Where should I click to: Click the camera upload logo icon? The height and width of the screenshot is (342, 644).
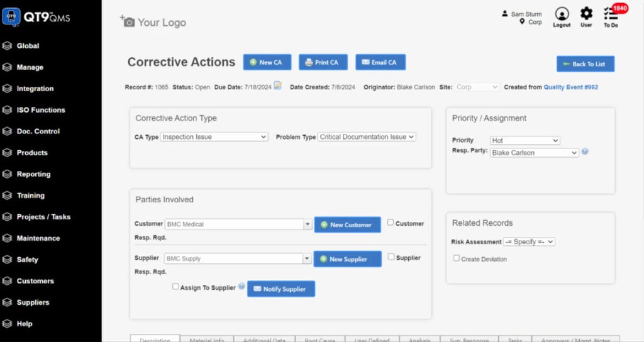pos(127,21)
